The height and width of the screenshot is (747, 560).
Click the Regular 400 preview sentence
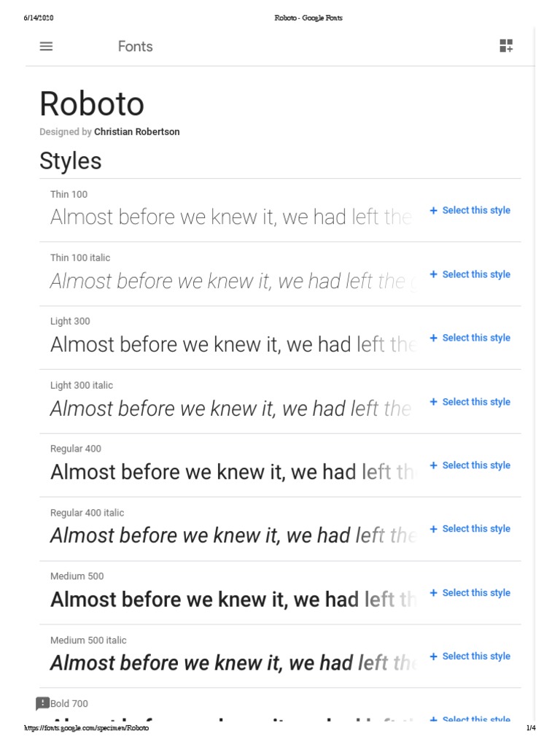[230, 472]
